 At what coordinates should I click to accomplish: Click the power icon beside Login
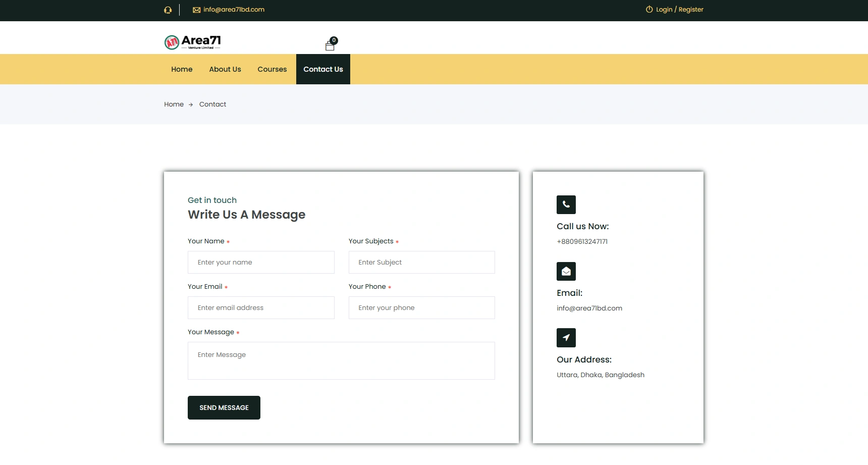649,10
